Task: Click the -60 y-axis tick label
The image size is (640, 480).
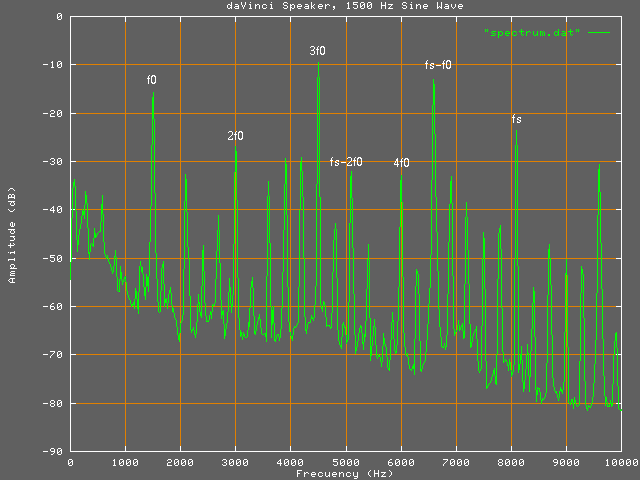Action: click(53, 306)
